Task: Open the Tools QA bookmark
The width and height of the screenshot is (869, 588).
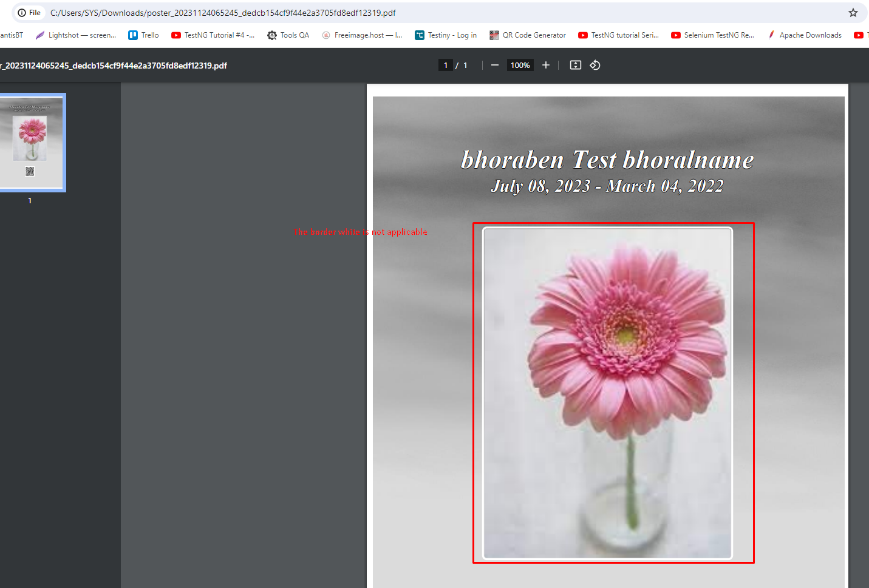Action: pyautogui.click(x=288, y=35)
